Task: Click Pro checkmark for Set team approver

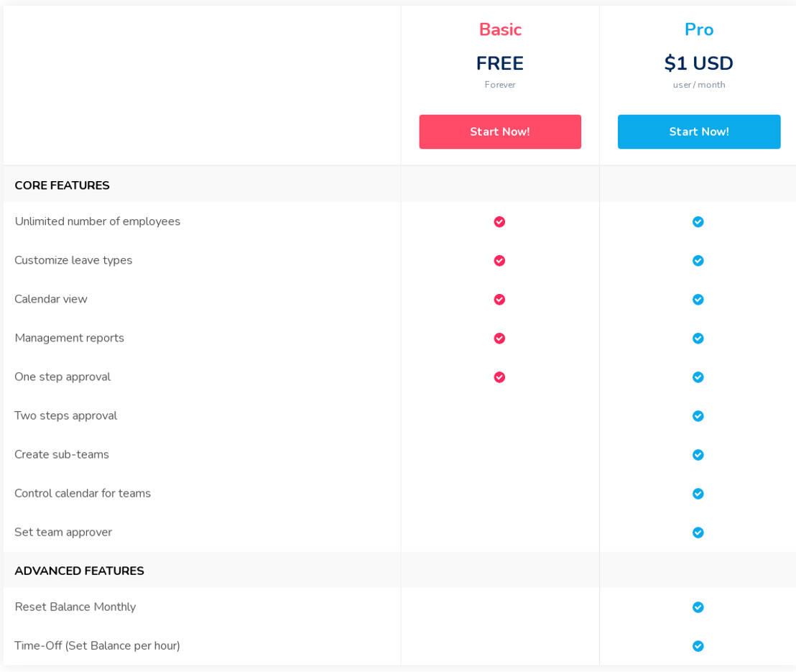Action: point(698,533)
